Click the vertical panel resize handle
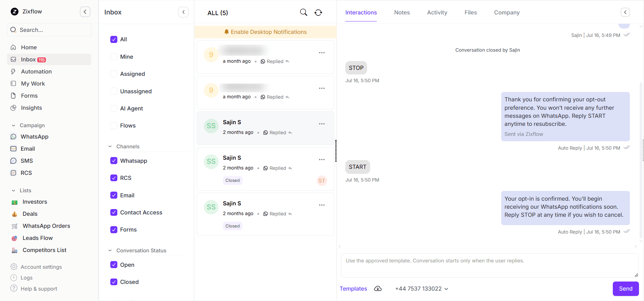 336,151
